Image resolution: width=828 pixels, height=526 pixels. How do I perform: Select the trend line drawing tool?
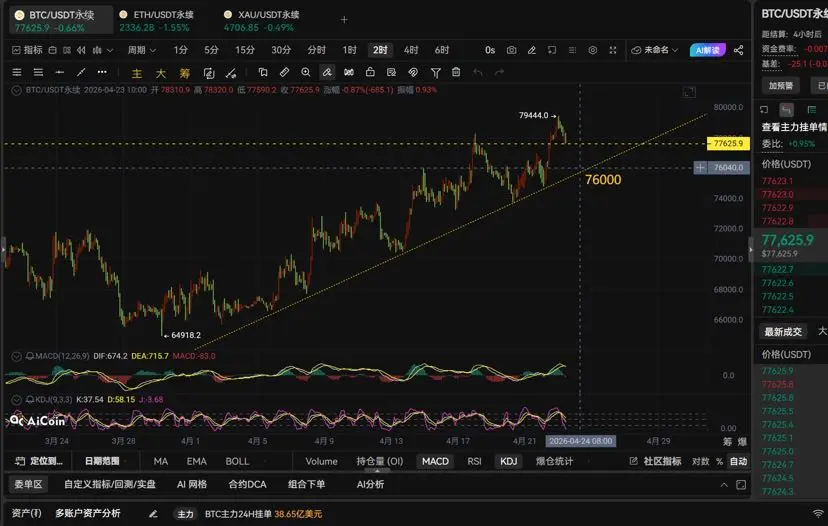[x=81, y=72]
